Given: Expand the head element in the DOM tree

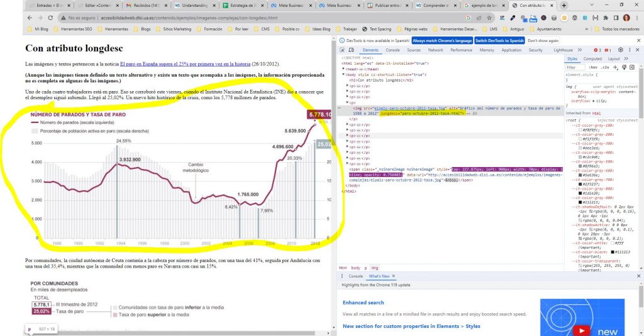Looking at the screenshot, I should 344,69.
